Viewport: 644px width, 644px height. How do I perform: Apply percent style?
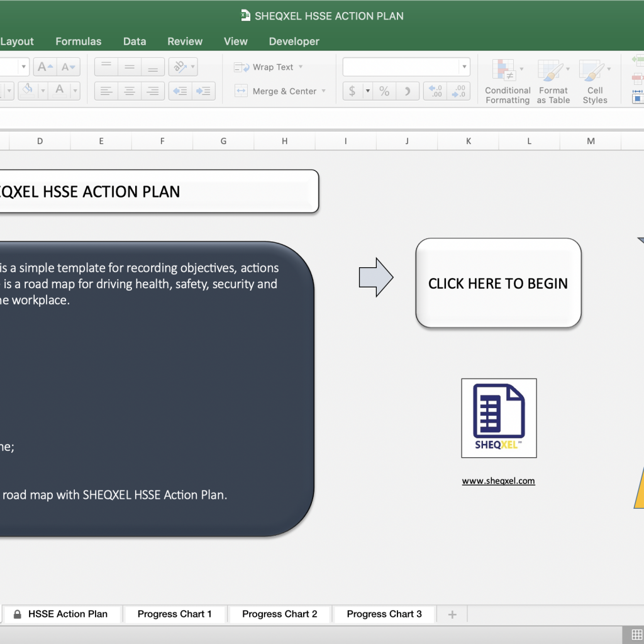pyautogui.click(x=384, y=91)
